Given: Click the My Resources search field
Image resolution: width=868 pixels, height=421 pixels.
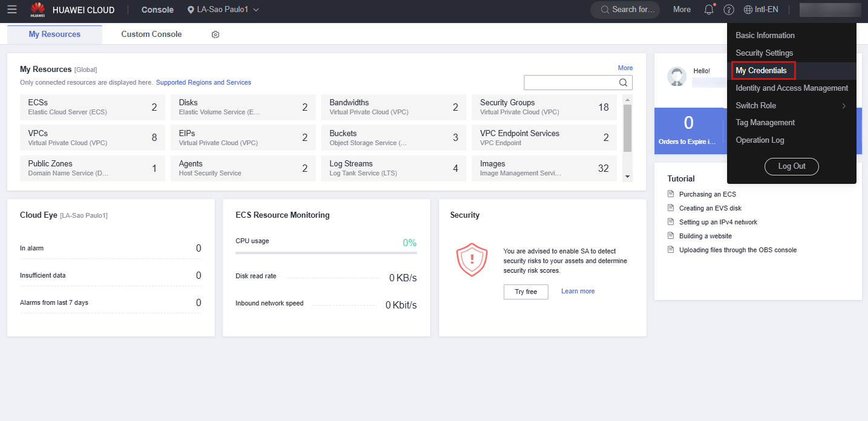Looking at the screenshot, I should click(x=569, y=83).
